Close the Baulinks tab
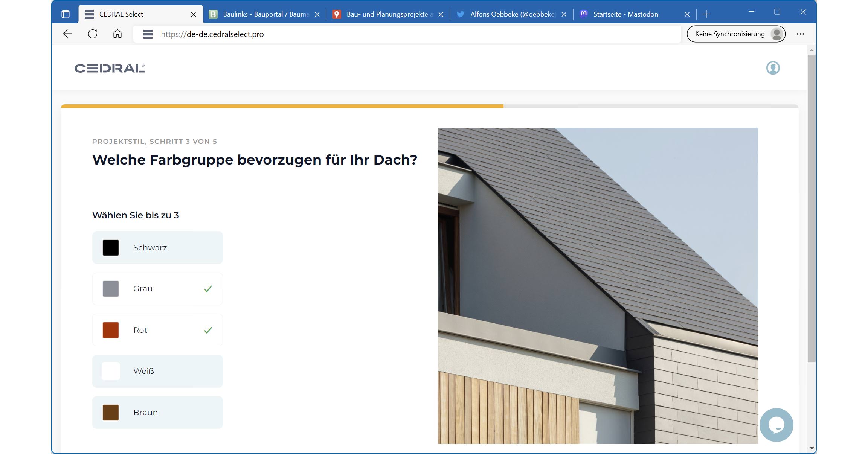 [317, 14]
